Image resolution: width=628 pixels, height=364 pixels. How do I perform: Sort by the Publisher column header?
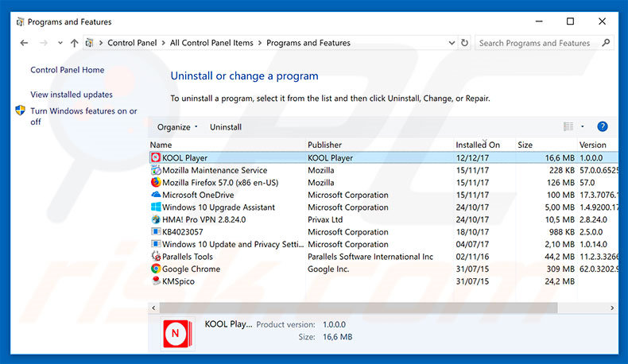pyautogui.click(x=380, y=145)
